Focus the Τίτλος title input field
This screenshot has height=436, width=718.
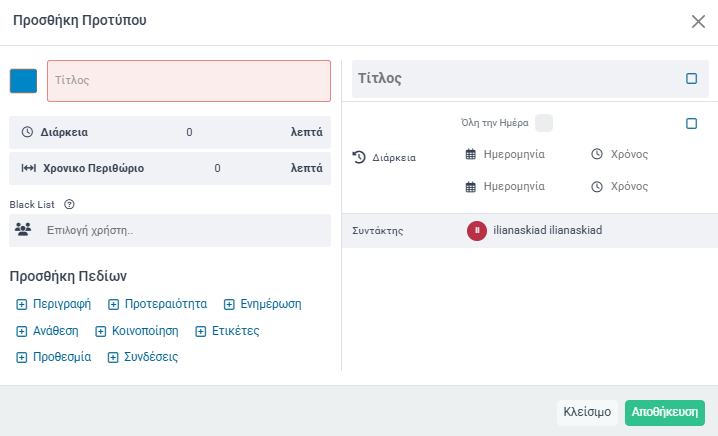[188, 81]
